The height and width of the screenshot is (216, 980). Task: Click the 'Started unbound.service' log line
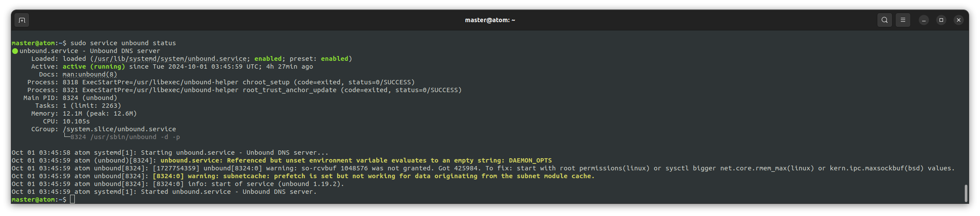click(x=164, y=192)
